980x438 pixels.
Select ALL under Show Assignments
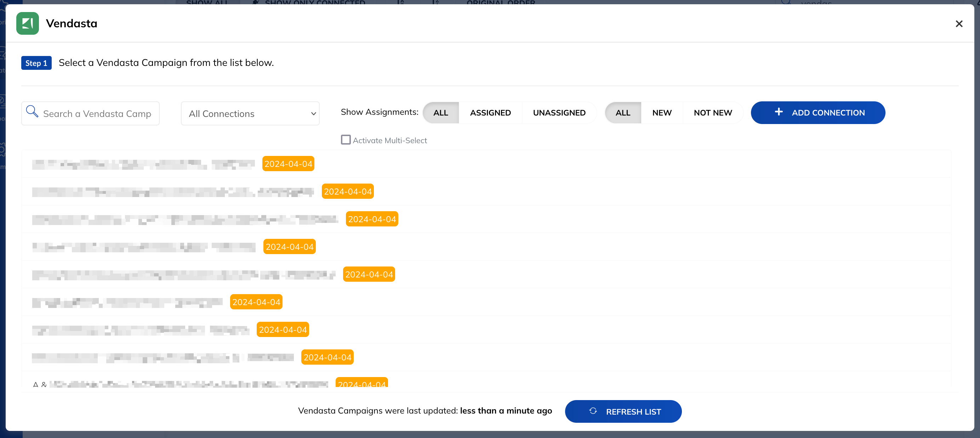440,113
